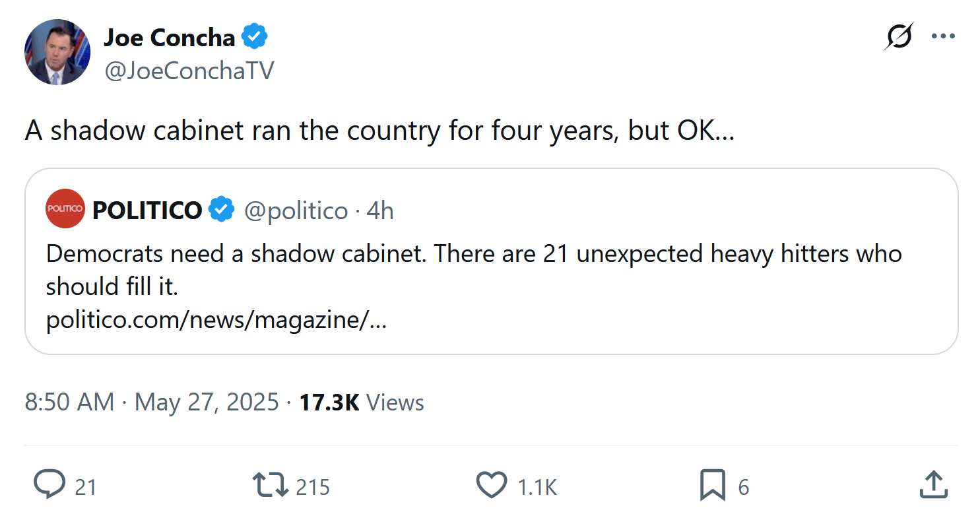Viewport: 980px width, 518px height.
Task: View the 17.3K Views count
Action: click(x=362, y=402)
